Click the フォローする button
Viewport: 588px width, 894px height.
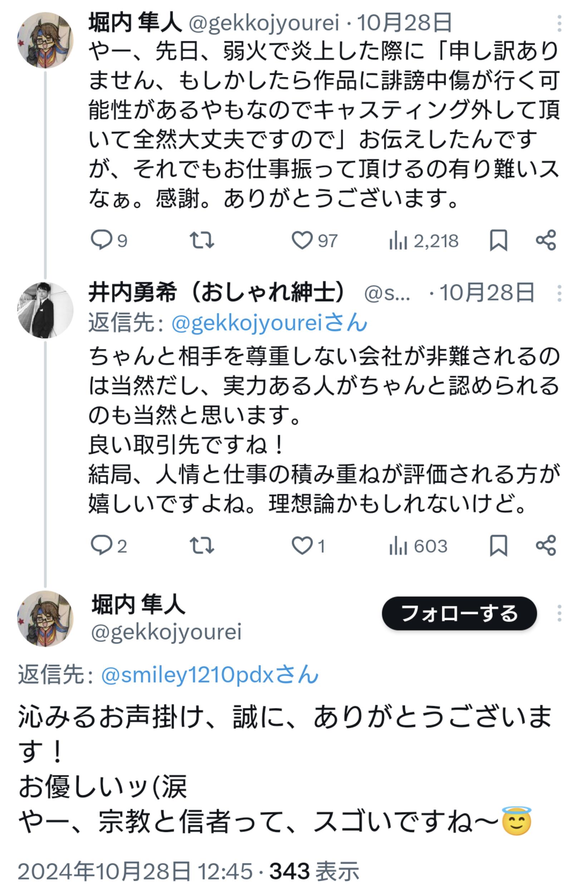click(x=459, y=614)
